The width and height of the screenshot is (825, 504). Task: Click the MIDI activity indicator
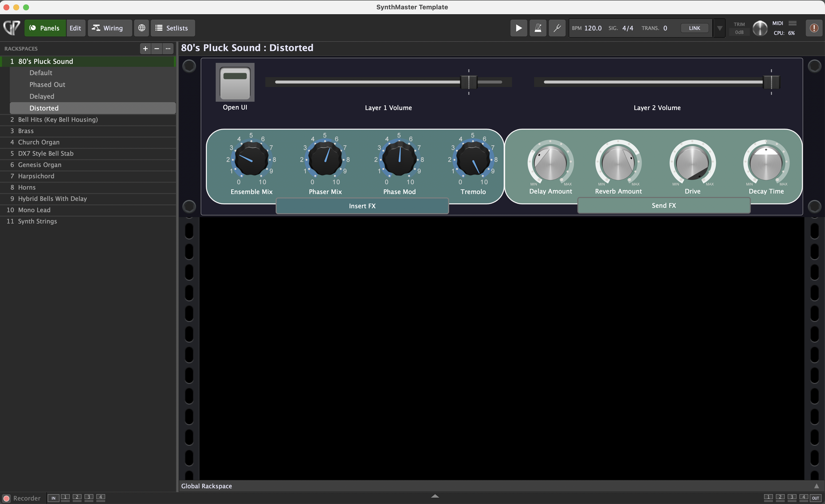click(x=793, y=23)
